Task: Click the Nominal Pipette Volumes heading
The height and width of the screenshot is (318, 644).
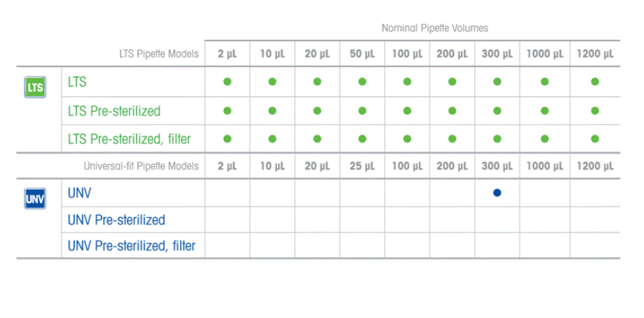Action: [x=435, y=28]
